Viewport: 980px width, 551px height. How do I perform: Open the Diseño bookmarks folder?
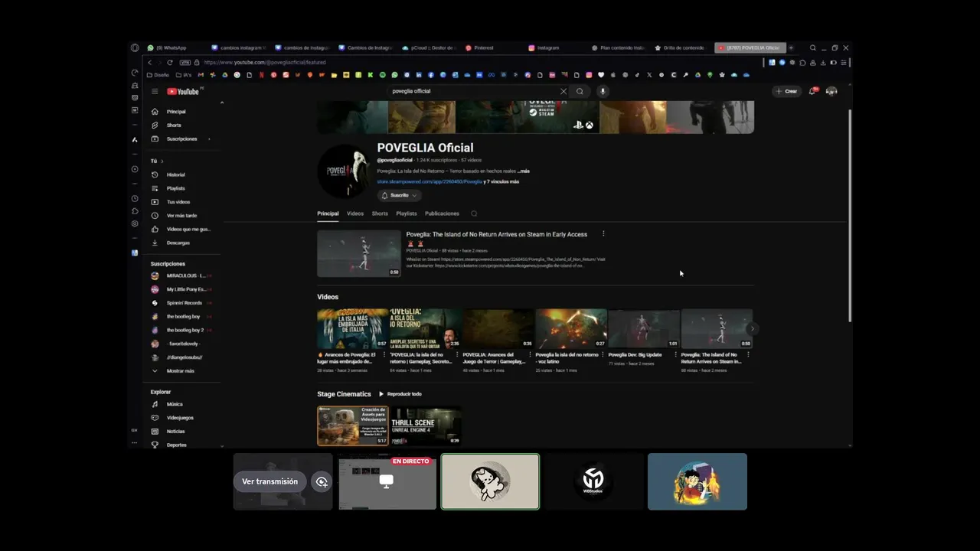158,75
